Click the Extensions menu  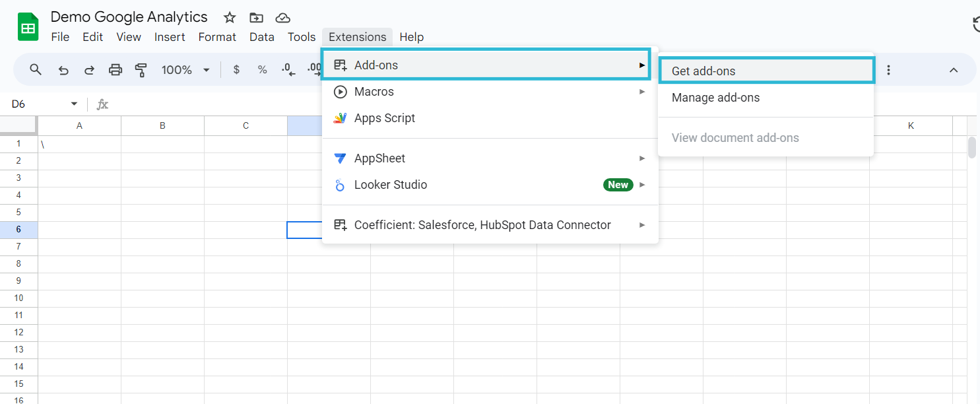(358, 37)
